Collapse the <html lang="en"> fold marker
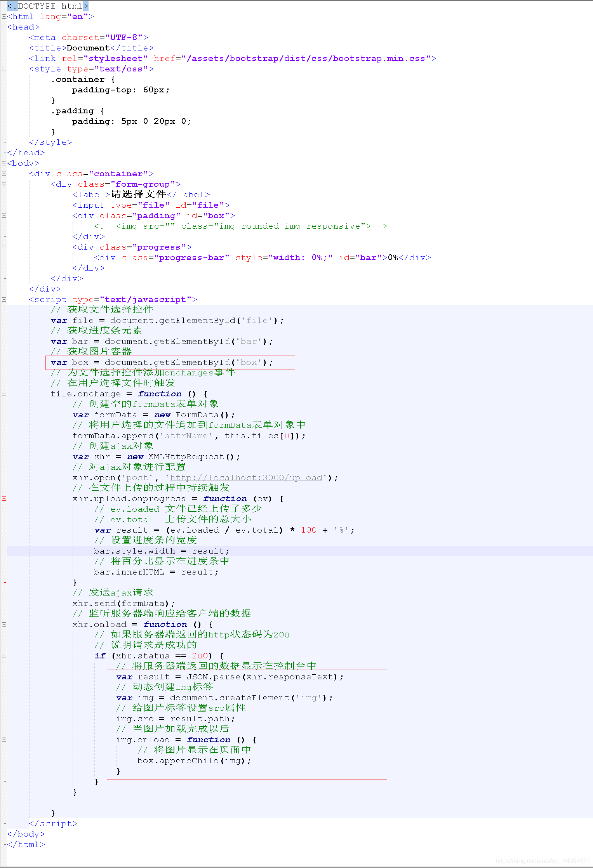Image resolution: width=593 pixels, height=868 pixels. (x=4, y=17)
